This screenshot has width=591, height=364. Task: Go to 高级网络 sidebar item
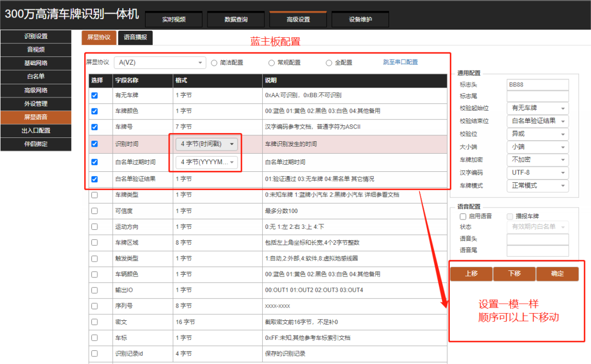point(36,90)
